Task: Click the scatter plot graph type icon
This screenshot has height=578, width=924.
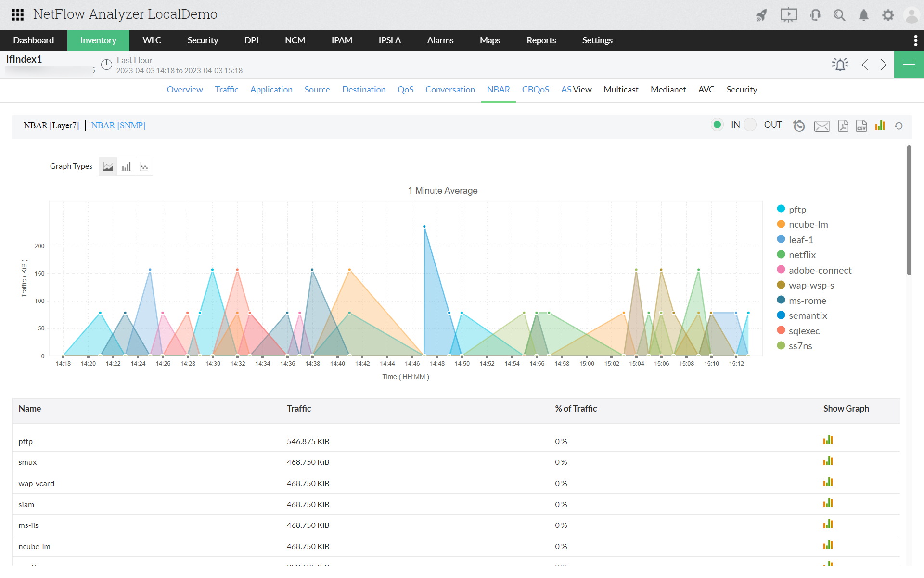Action: tap(144, 167)
